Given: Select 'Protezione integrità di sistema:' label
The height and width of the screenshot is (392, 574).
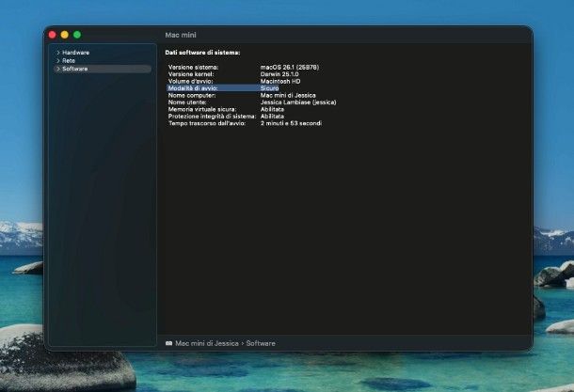Looking at the screenshot, I should point(213,117).
